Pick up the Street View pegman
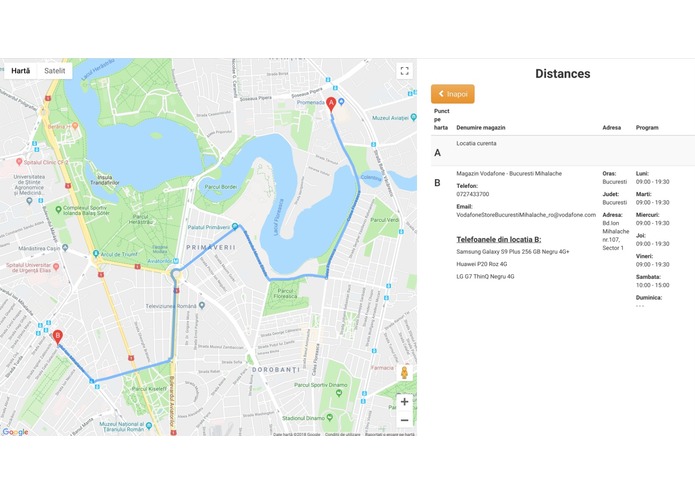The width and height of the screenshot is (695, 494). (404, 373)
